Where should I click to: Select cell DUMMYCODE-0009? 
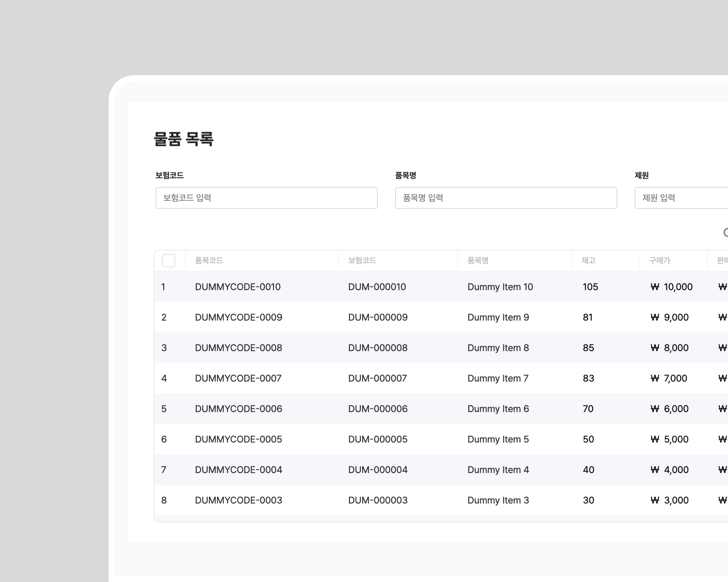click(x=238, y=317)
